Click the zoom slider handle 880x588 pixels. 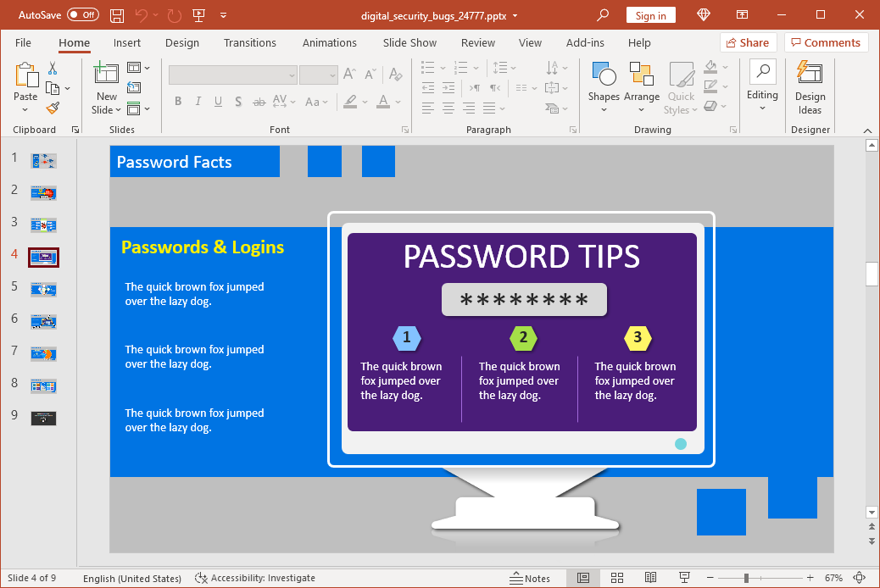(746, 578)
